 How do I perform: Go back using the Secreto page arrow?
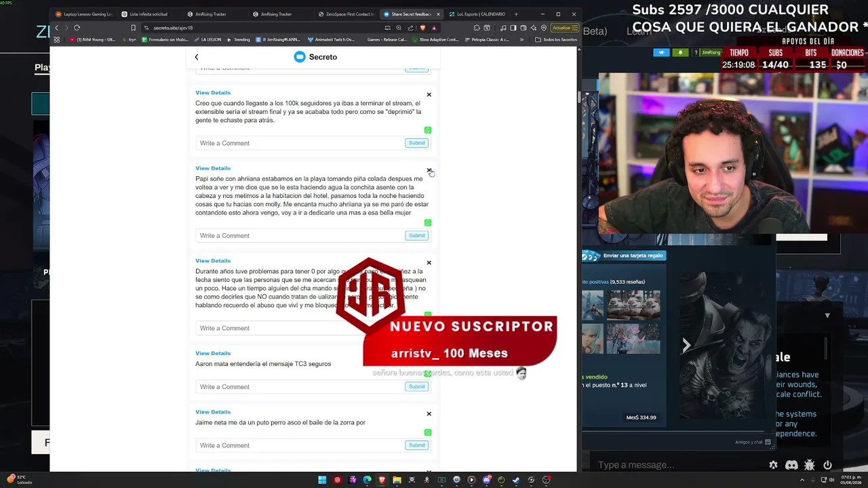point(197,57)
